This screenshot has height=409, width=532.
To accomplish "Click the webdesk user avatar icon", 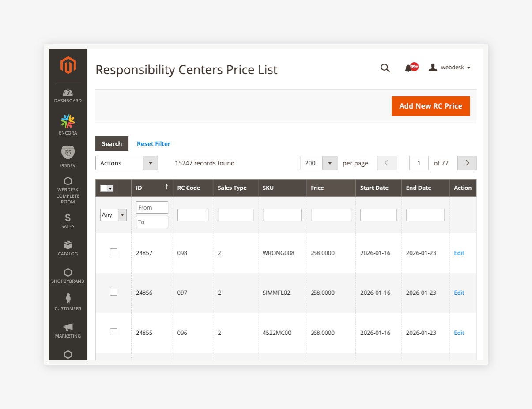I will coord(433,67).
